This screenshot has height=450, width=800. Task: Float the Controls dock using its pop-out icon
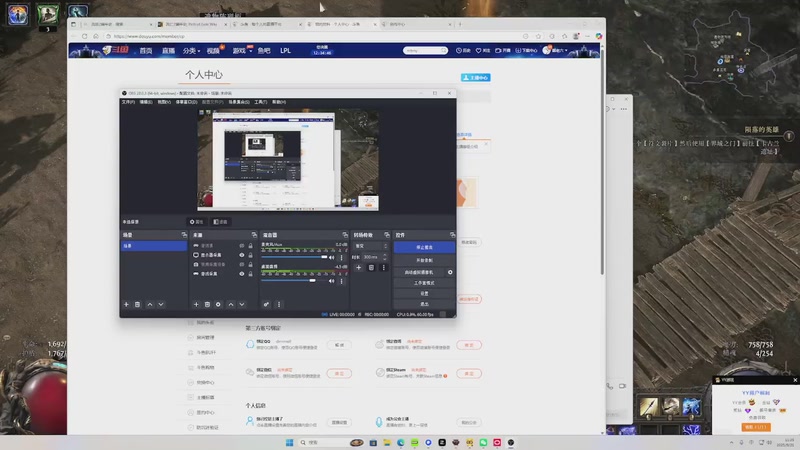(452, 235)
